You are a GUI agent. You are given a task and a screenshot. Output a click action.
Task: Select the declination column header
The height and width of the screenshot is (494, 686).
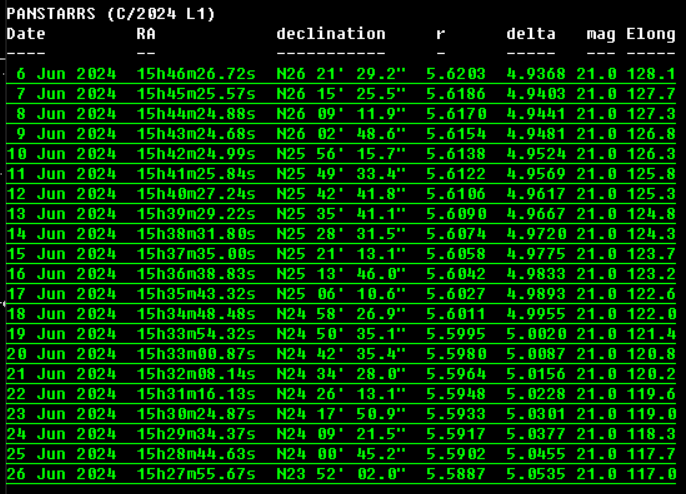[330, 34]
